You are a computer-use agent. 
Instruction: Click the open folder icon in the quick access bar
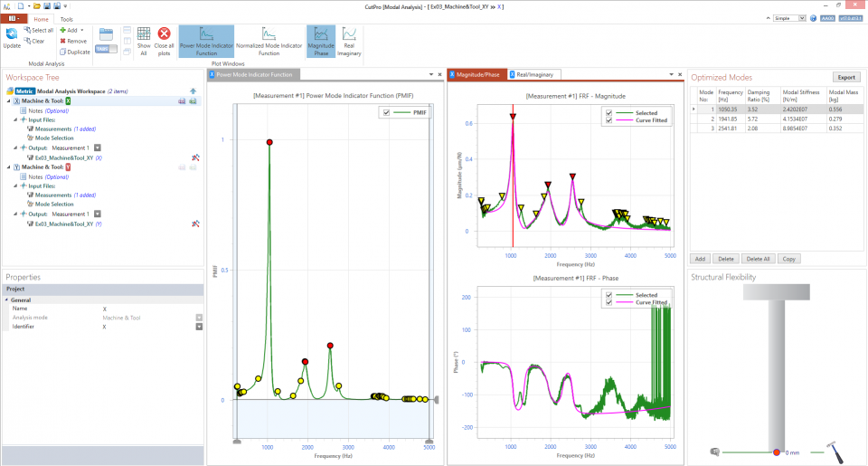(x=36, y=6)
